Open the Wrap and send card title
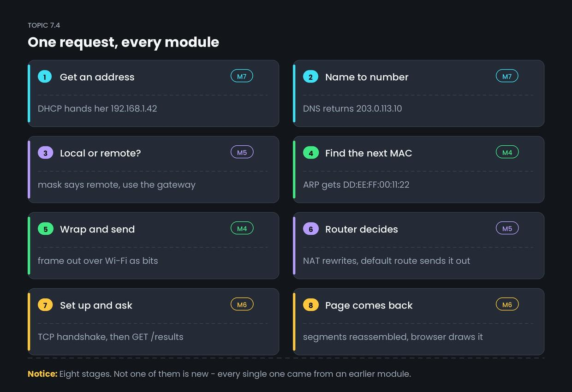Image resolution: width=572 pixels, height=392 pixels. pyautogui.click(x=97, y=229)
